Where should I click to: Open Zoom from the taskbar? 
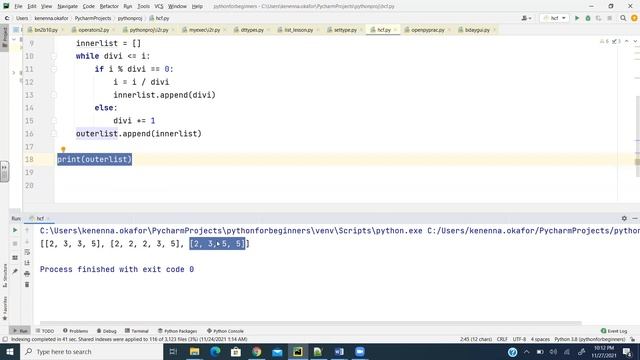360,351
